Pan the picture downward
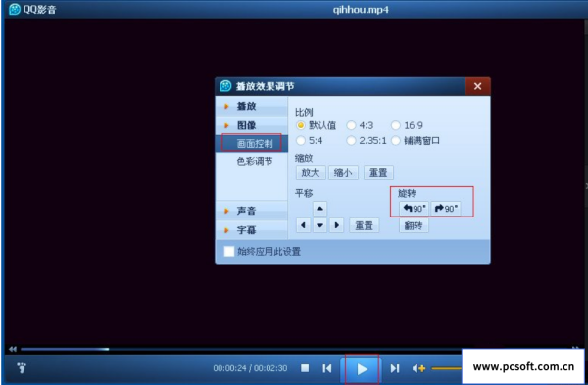The height and width of the screenshot is (385, 588). 319,225
